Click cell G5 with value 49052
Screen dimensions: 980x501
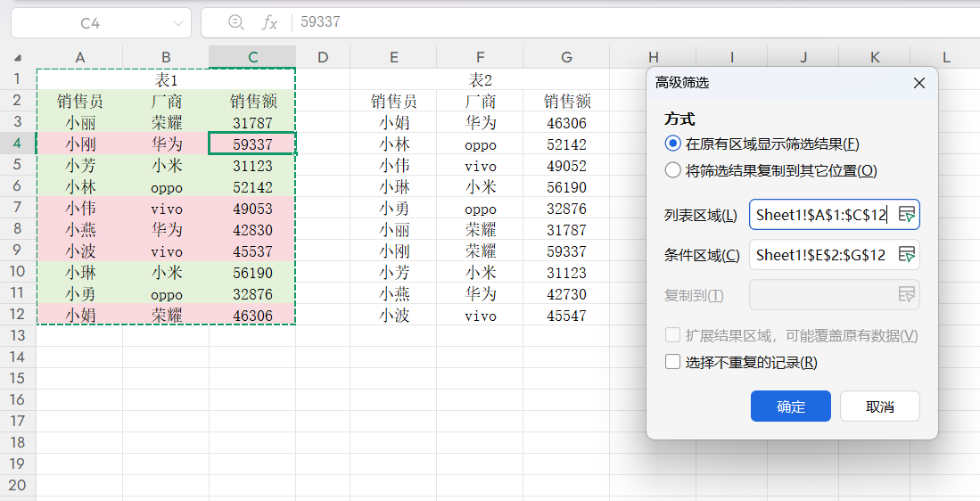tap(566, 166)
